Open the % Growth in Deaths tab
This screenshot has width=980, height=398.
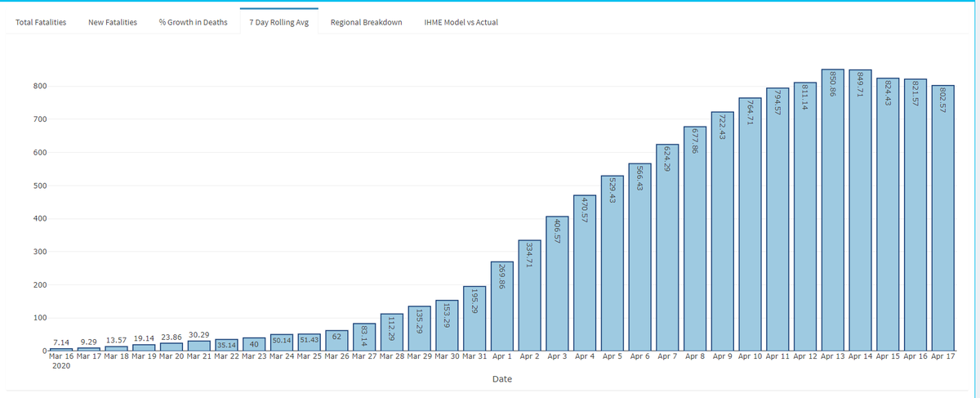(x=194, y=22)
